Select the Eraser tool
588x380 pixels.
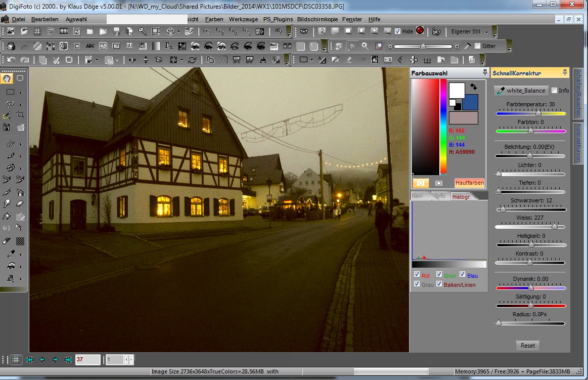20,203
